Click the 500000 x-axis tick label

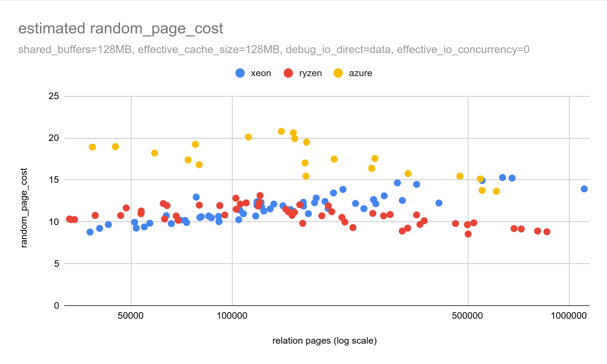[467, 316]
